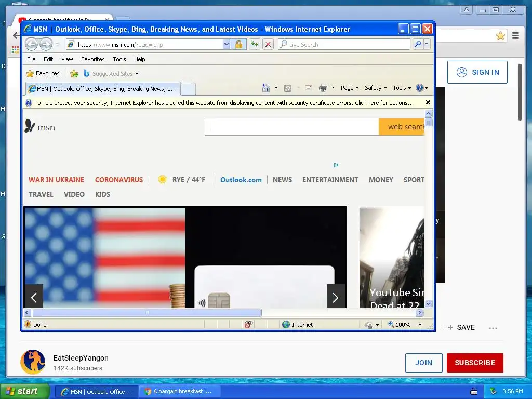Focus the MSN web search input field
The image size is (532, 399).
[x=292, y=127]
